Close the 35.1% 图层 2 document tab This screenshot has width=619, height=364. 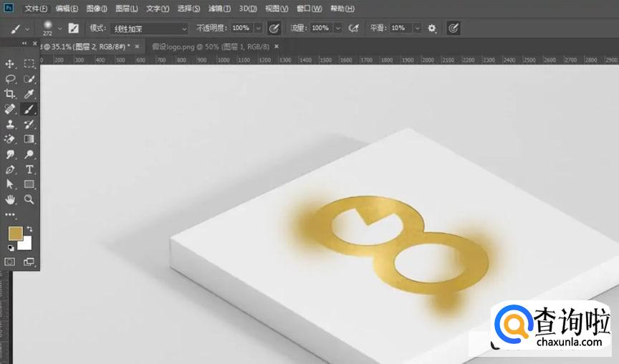pos(137,47)
